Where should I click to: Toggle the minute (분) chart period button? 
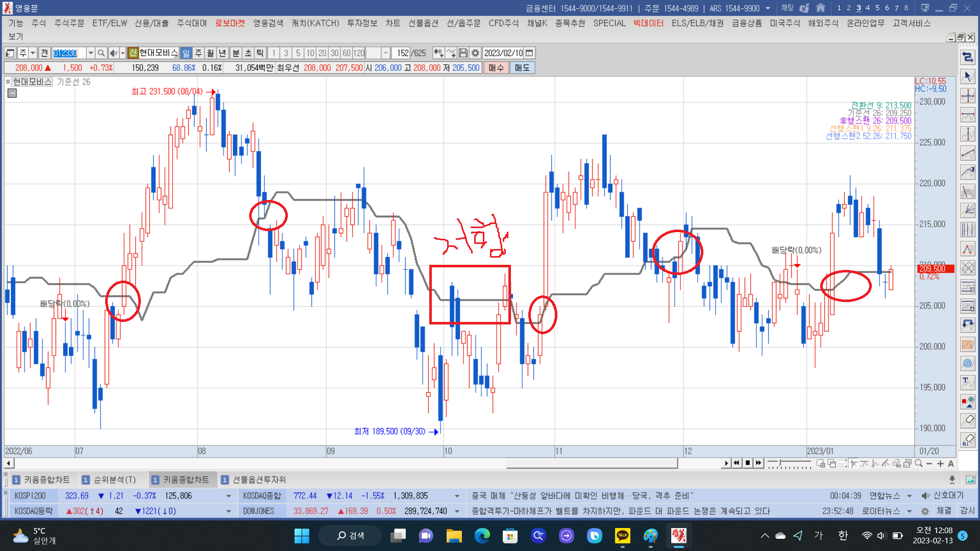(x=236, y=53)
